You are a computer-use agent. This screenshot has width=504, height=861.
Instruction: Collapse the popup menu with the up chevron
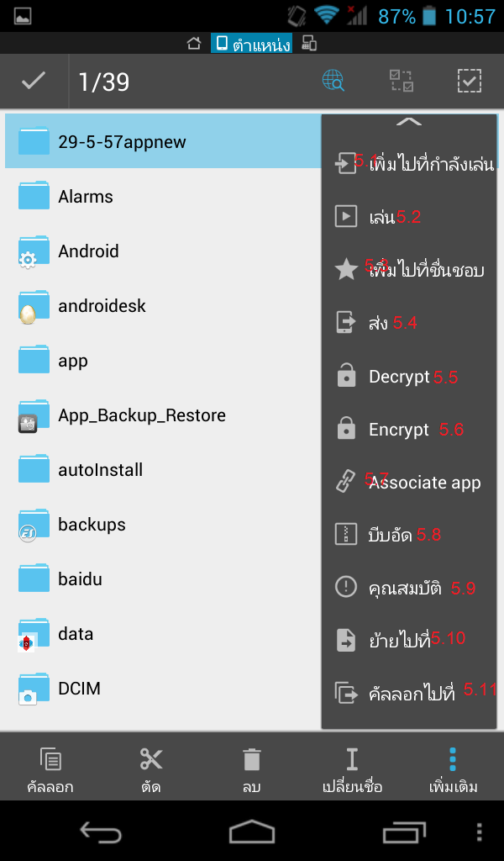point(409,123)
